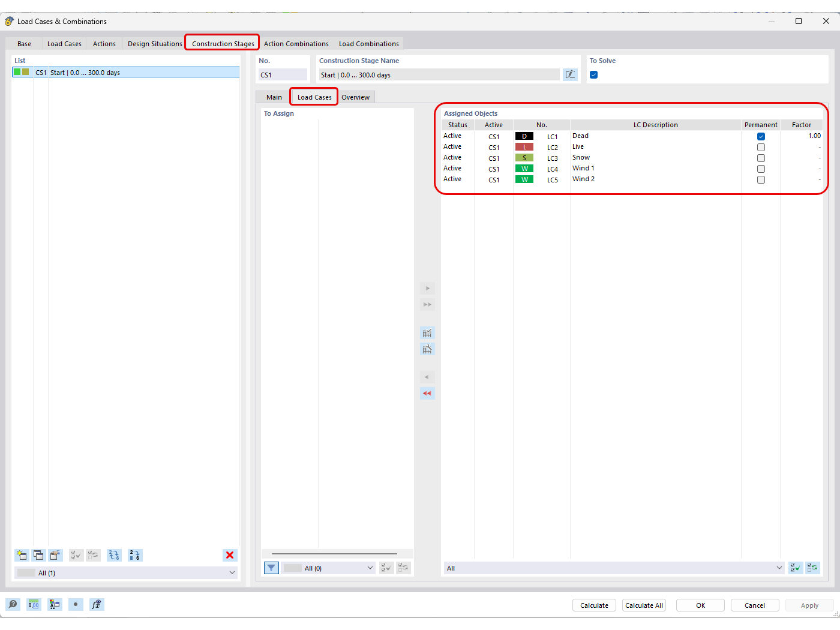Remove selected item with single left arrow
The width and height of the screenshot is (840, 630).
pos(427,377)
